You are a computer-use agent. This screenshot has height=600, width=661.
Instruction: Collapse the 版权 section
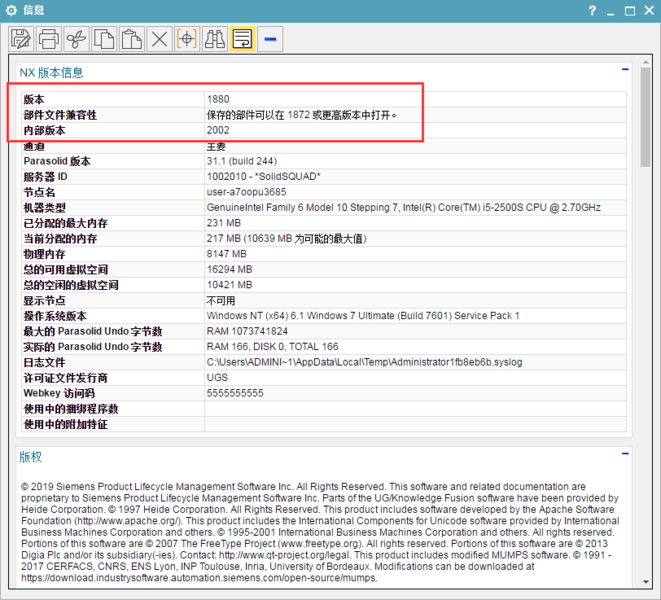click(625, 455)
